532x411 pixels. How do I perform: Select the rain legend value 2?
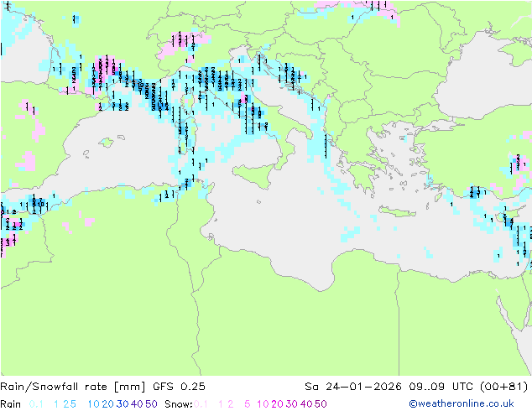coord(66,404)
